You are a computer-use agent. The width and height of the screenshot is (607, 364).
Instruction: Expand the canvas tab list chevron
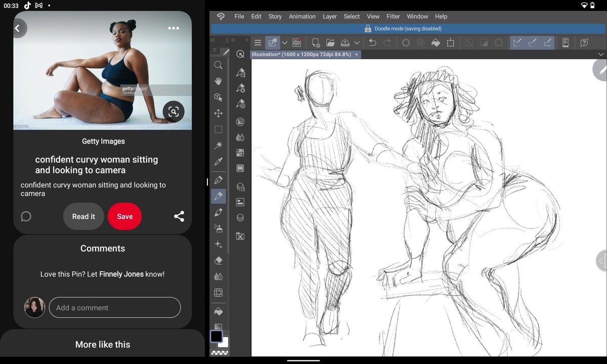601,54
